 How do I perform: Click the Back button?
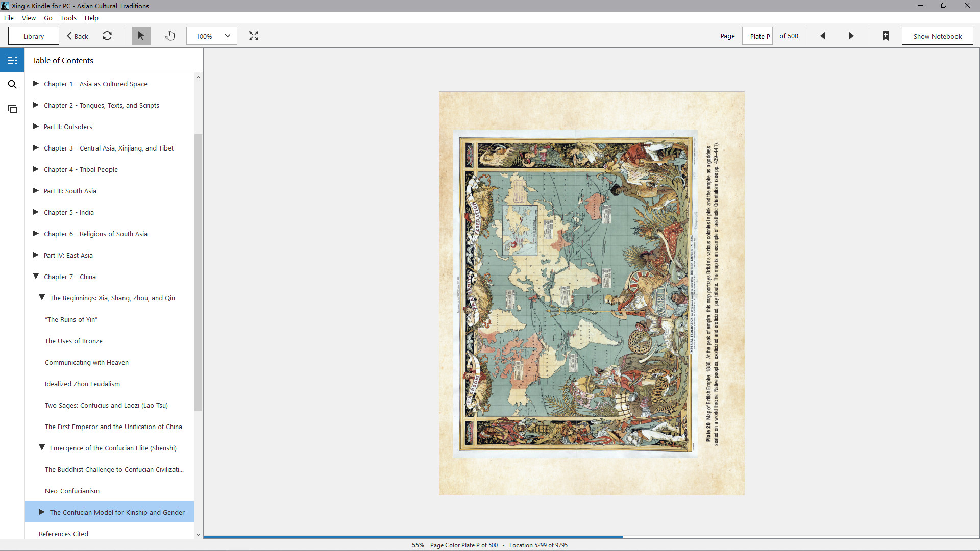[x=78, y=36]
